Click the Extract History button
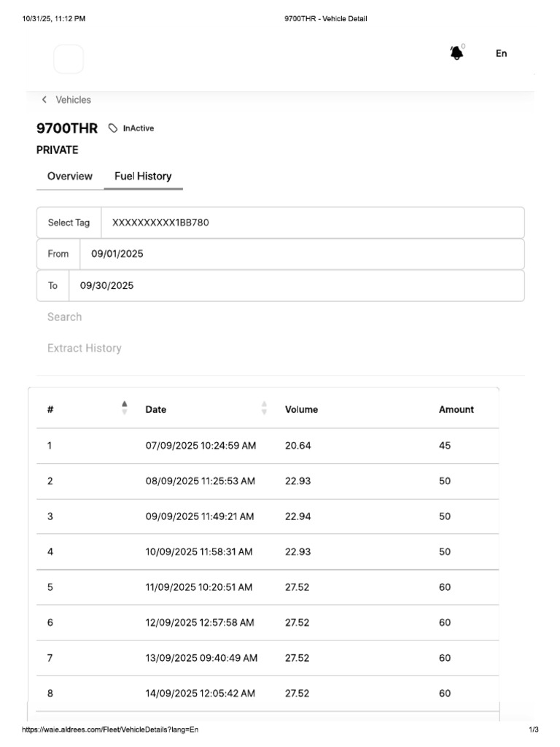Image resolution: width=560 pixels, height=747 pixels. coord(85,348)
